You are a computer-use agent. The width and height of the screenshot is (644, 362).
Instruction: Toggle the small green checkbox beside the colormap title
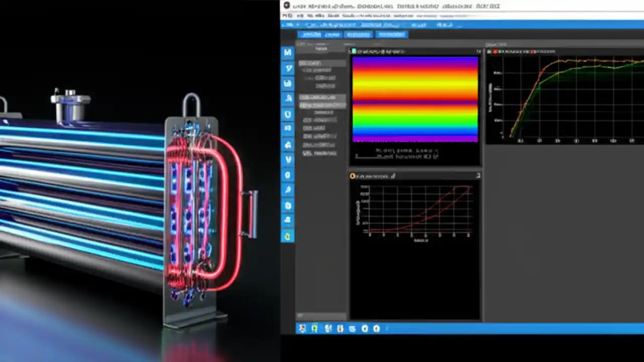click(x=355, y=51)
